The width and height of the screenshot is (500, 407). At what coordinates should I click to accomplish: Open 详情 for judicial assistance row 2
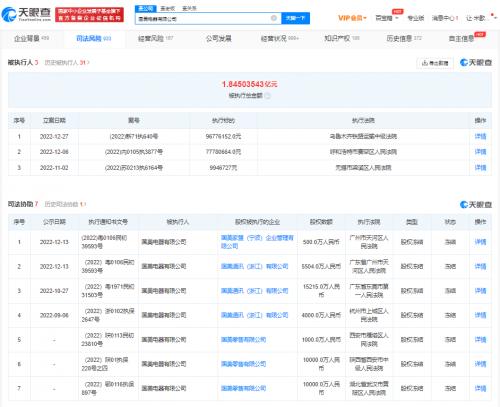480,266
